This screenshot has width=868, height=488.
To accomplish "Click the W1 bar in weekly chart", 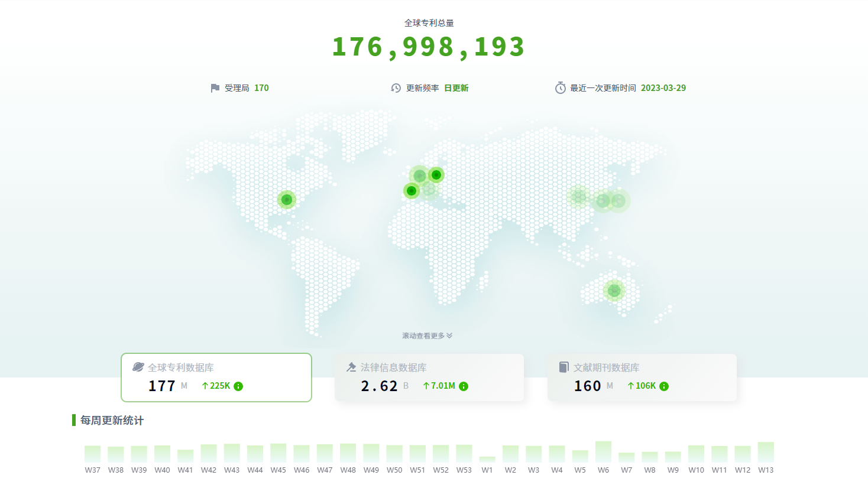I will [487, 459].
